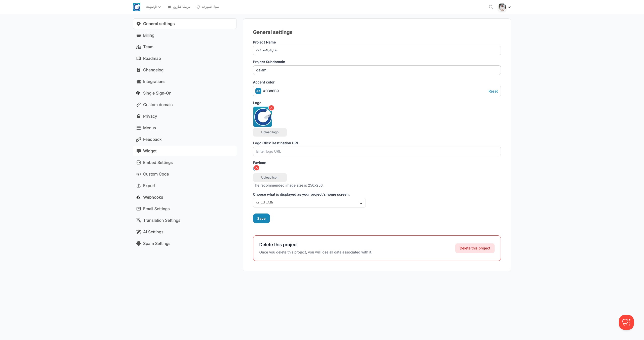Open Webhooks settings in sidebar
Viewport: 644px width, 340px height.
point(153,197)
